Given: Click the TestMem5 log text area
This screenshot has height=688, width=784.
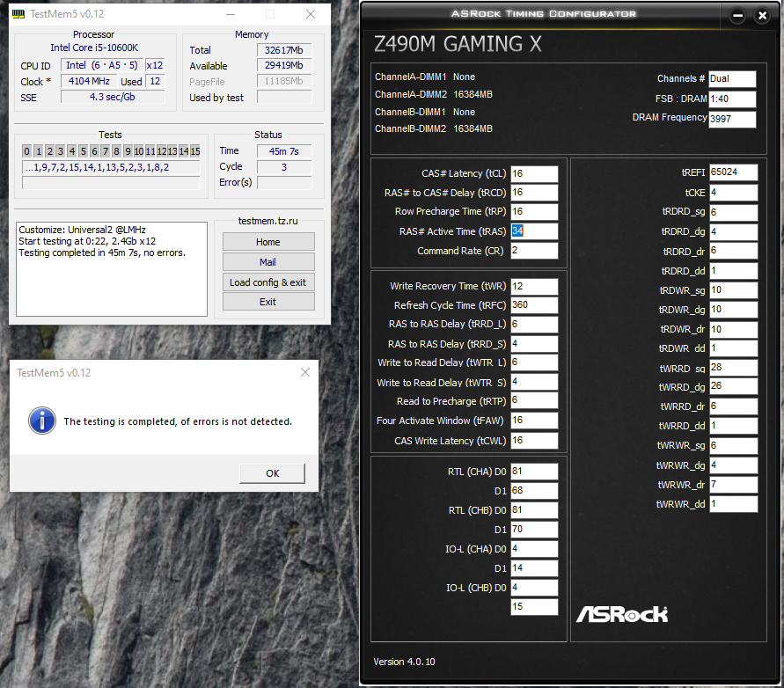Looking at the screenshot, I should 112,269.
